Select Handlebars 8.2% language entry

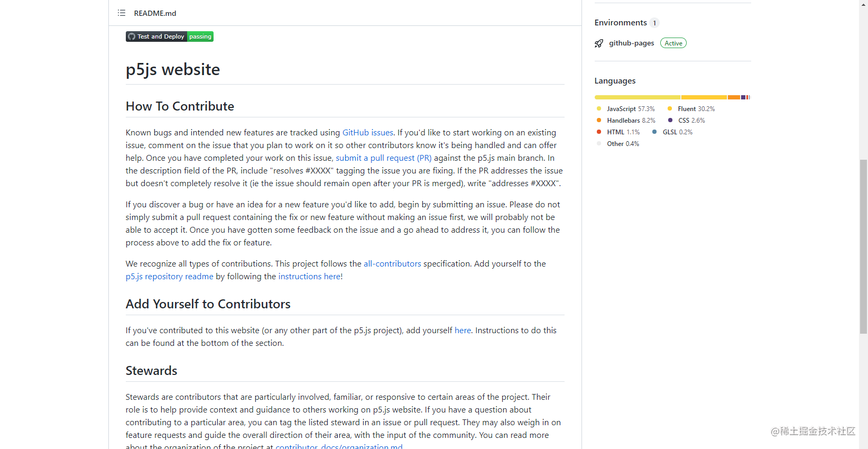tap(626, 121)
